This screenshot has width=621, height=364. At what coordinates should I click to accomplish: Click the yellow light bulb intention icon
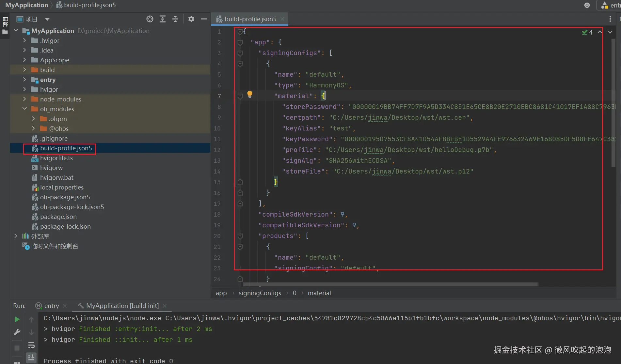coord(250,95)
